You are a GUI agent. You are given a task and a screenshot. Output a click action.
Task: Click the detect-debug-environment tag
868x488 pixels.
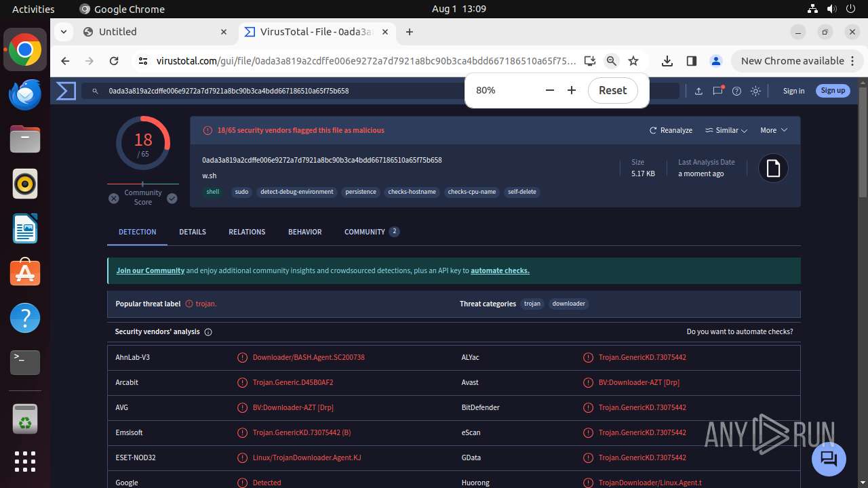click(297, 192)
